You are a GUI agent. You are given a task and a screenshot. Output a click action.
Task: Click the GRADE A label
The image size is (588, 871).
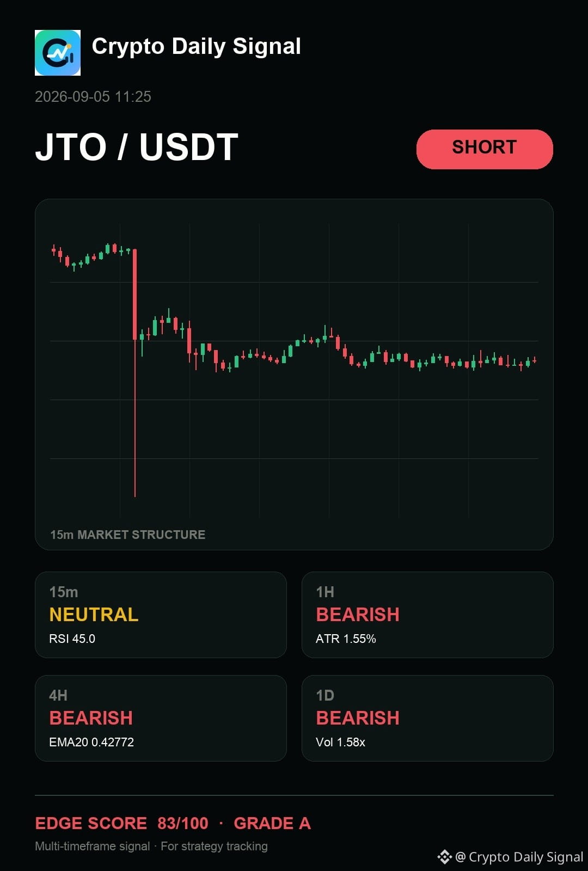(x=272, y=823)
